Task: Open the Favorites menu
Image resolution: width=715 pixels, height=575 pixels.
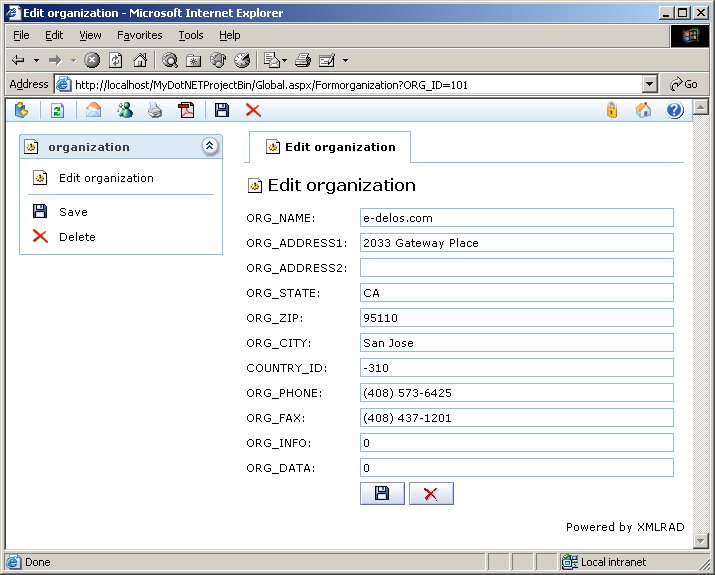Action: point(139,35)
